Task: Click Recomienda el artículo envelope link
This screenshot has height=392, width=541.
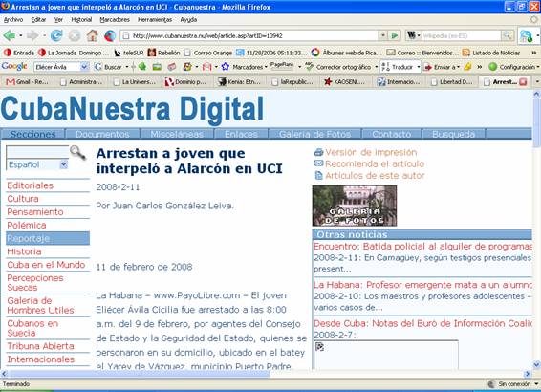Action: pyautogui.click(x=369, y=163)
